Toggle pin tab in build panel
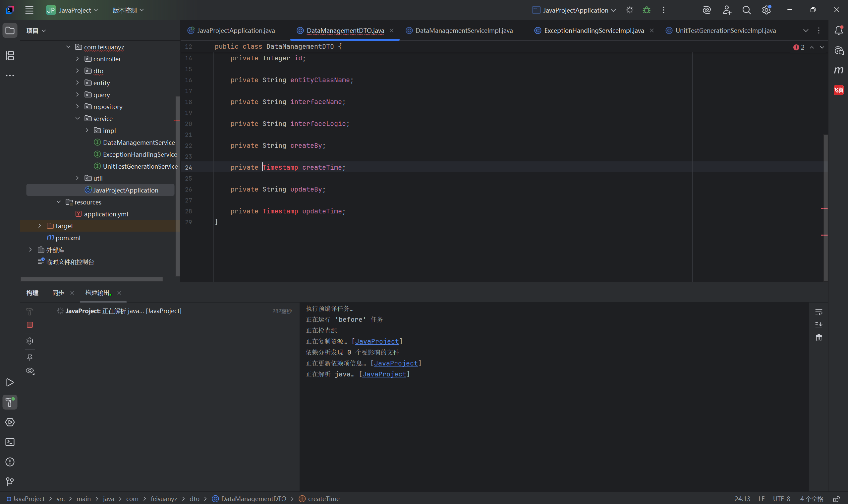 coord(30,357)
